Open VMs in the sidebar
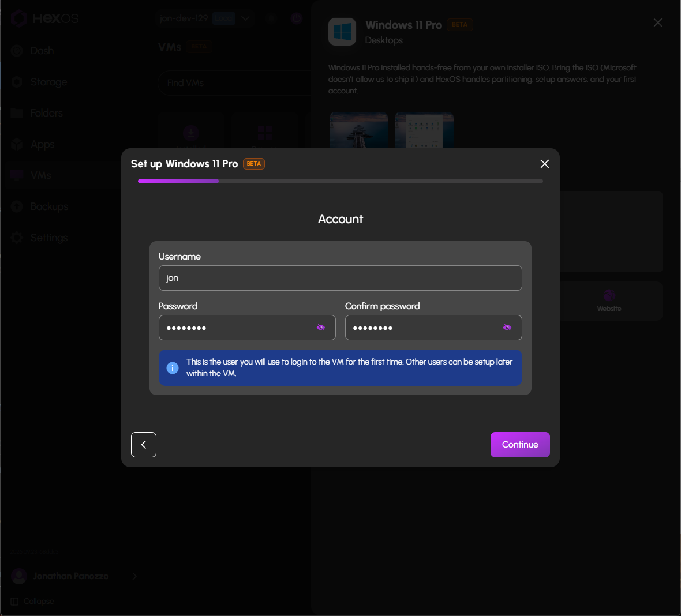681x616 pixels. (40, 175)
